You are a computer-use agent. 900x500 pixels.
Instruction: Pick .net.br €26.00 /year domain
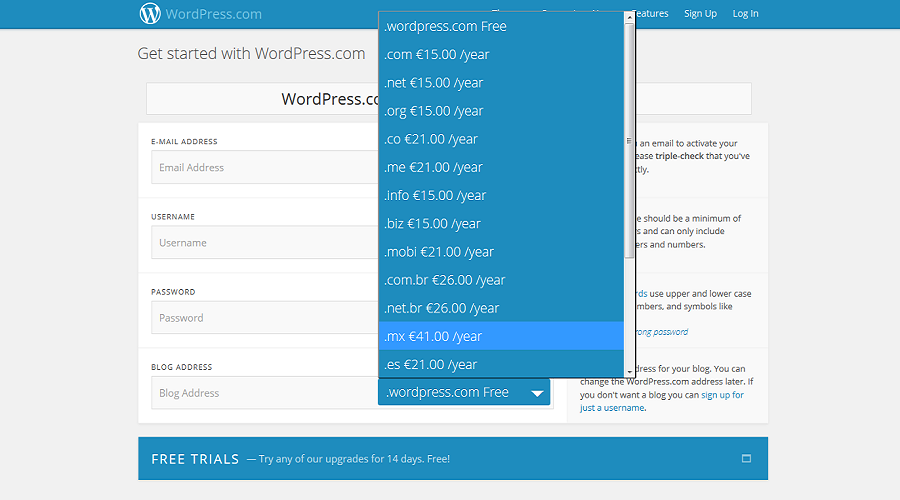501,308
